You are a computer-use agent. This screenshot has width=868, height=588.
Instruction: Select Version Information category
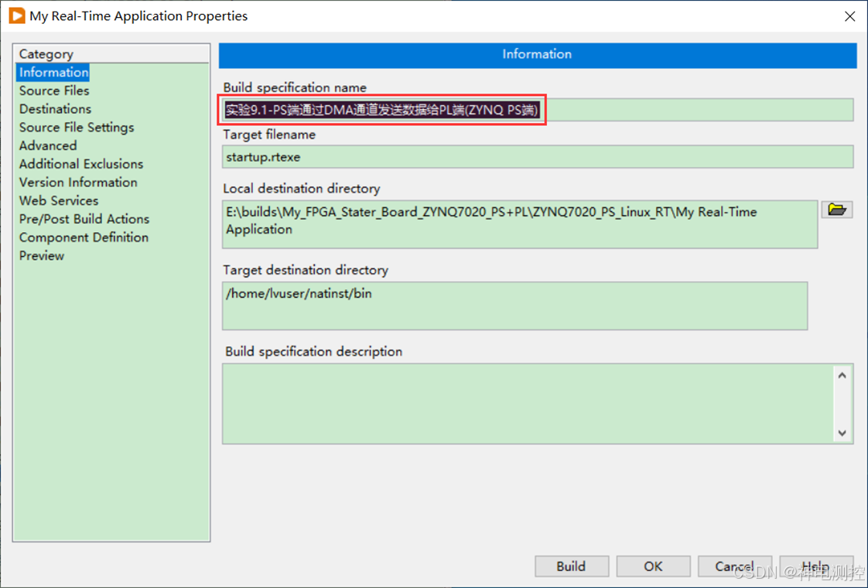click(x=78, y=182)
